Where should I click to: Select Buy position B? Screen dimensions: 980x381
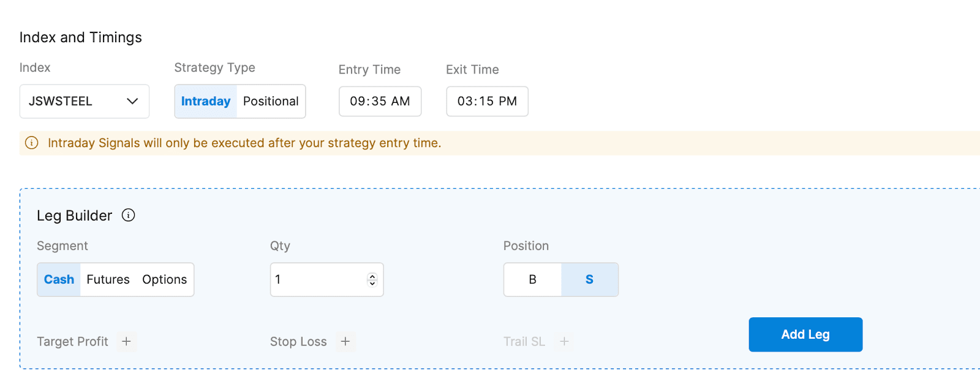point(532,279)
